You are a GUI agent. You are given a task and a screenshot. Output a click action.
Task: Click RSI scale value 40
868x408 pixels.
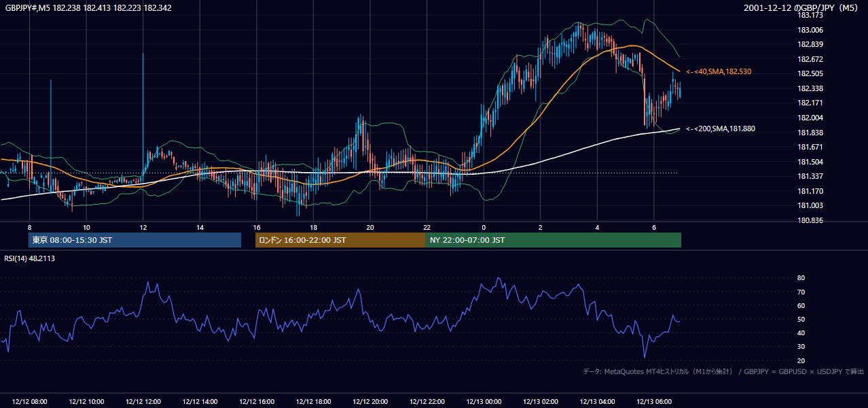tap(801, 333)
